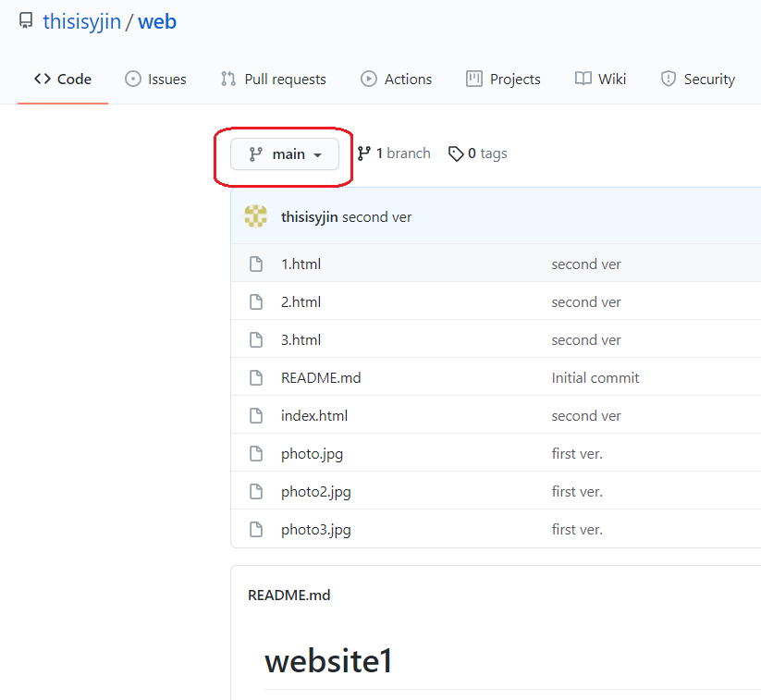This screenshot has width=761, height=700.
Task: Click file icon next to photo2.jpg
Action: coord(256,491)
